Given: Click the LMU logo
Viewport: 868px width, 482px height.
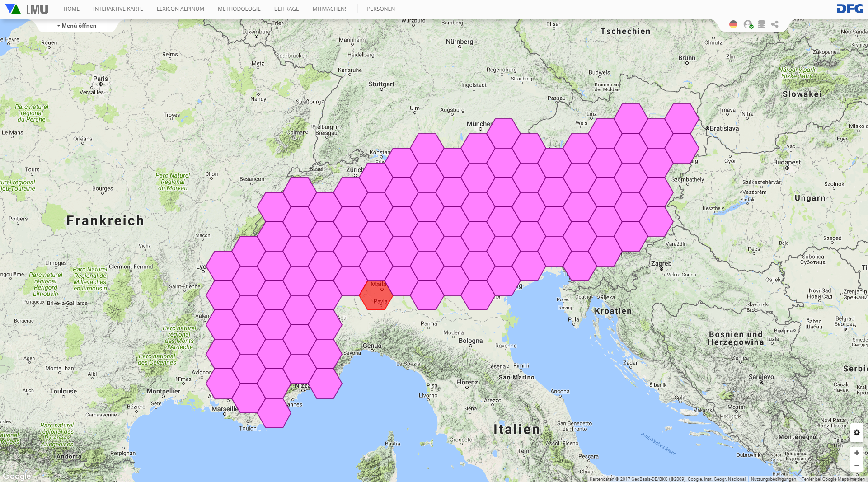Looking at the screenshot, I should coord(27,9).
